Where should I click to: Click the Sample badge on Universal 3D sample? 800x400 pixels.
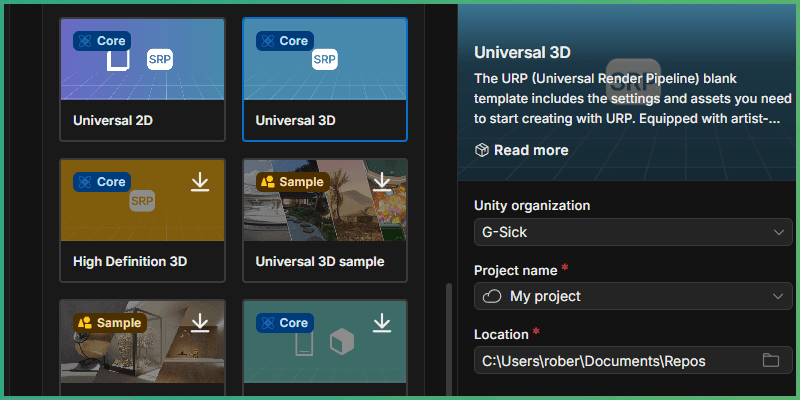[292, 182]
